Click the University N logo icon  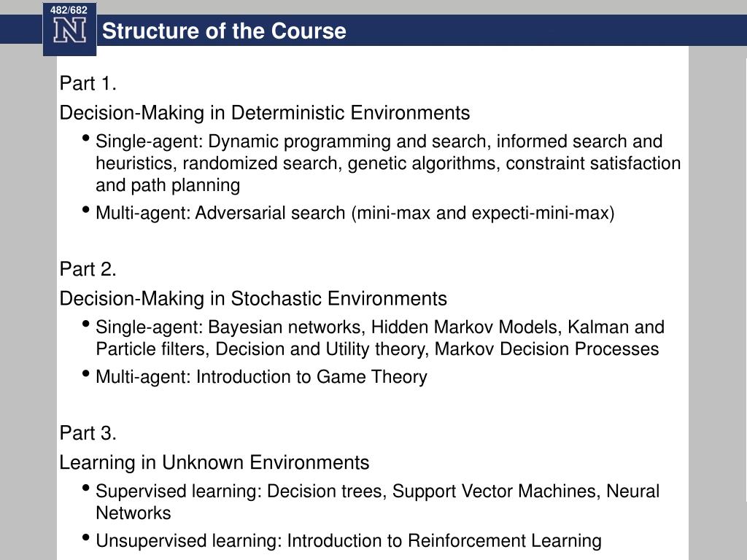click(x=69, y=31)
